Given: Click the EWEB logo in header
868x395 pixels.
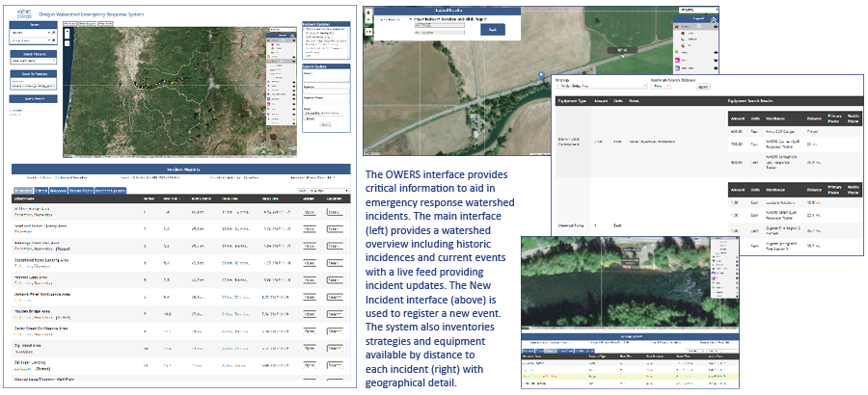Looking at the screenshot, I should click(24, 14).
